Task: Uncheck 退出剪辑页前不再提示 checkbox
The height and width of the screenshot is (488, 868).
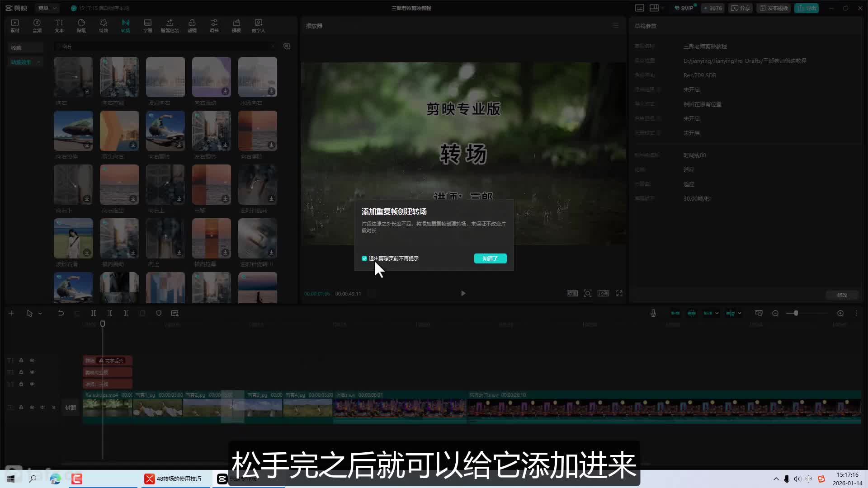Action: [x=364, y=258]
